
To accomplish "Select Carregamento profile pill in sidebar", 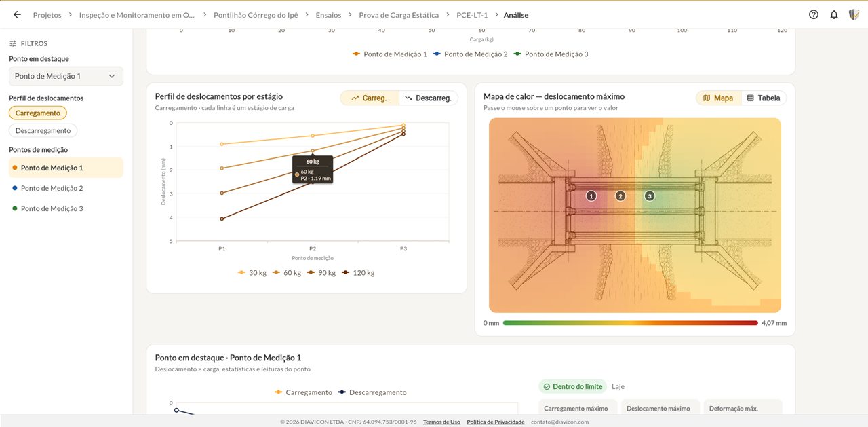I will (x=38, y=113).
